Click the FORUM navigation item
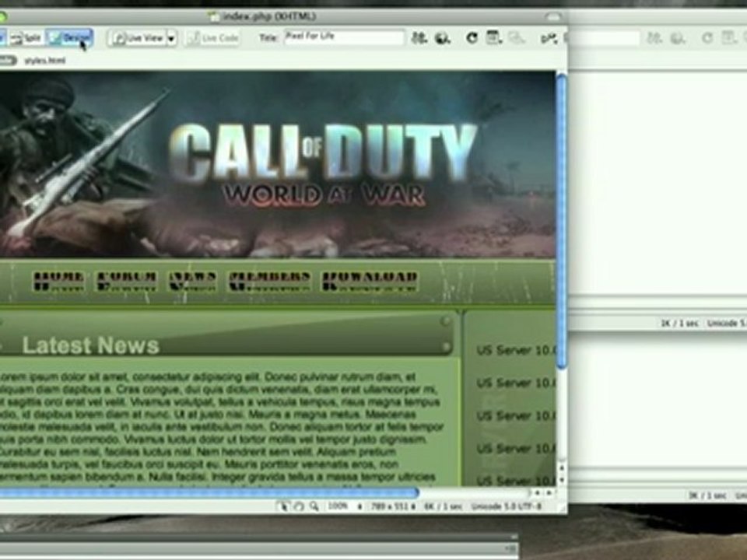This screenshot has width=747, height=560. pos(127,281)
